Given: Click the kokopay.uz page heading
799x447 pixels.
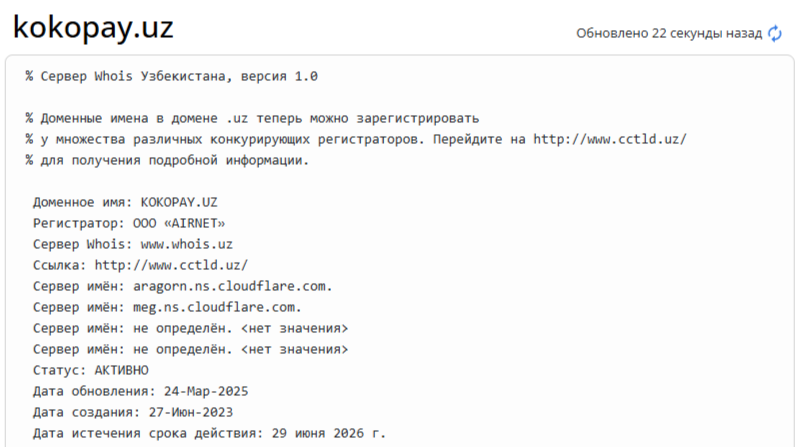Looking at the screenshot, I should (x=93, y=29).
